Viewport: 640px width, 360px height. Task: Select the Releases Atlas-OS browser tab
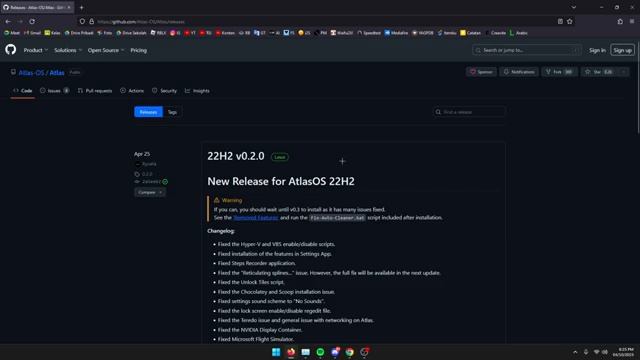coord(37,7)
